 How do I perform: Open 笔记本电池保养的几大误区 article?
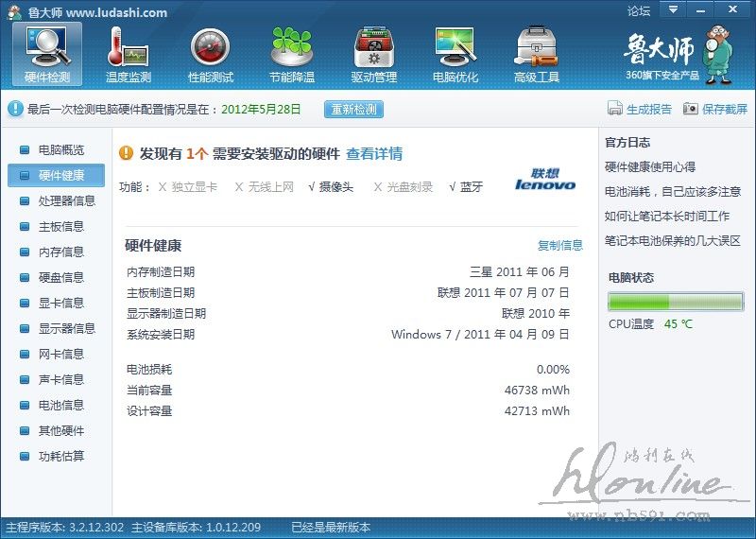pos(673,241)
